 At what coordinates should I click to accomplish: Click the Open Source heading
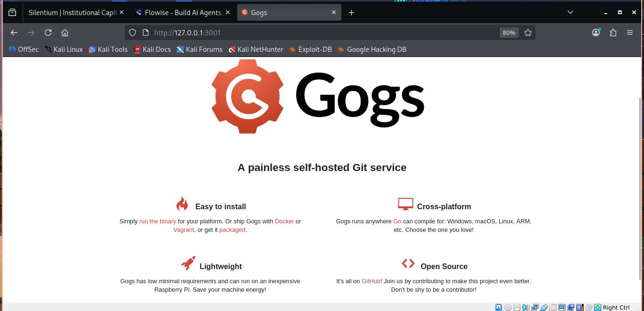coord(444,266)
